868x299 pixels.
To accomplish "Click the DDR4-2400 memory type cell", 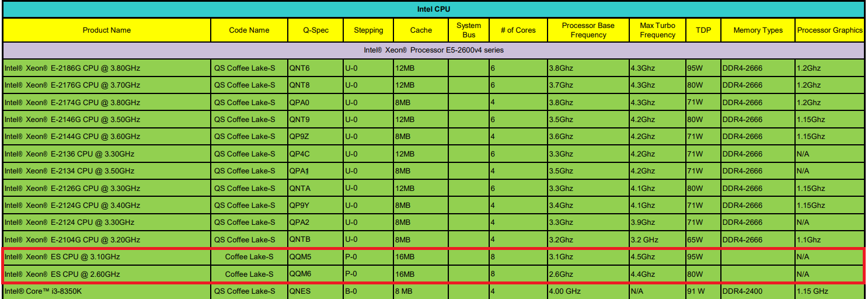I will (758, 291).
